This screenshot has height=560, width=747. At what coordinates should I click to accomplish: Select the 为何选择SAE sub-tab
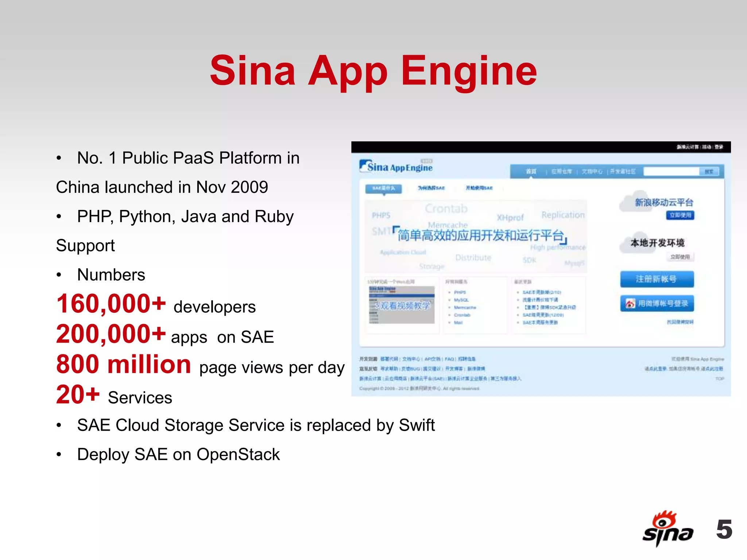click(x=431, y=188)
